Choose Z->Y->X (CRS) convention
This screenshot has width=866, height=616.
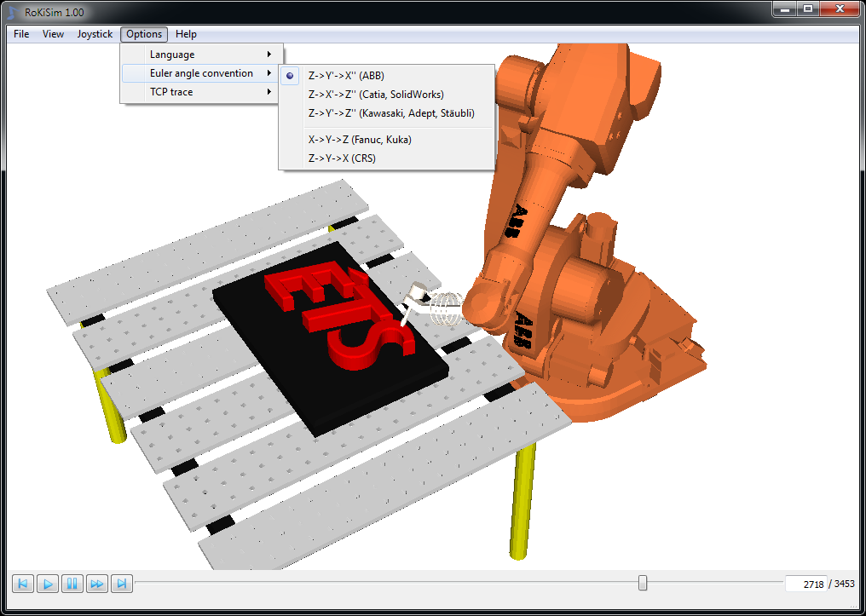(x=386, y=158)
